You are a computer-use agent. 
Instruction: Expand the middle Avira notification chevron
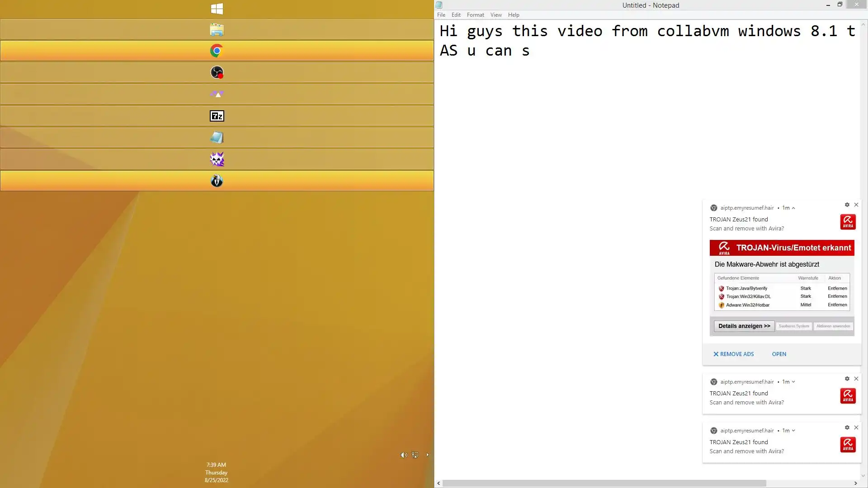793,382
